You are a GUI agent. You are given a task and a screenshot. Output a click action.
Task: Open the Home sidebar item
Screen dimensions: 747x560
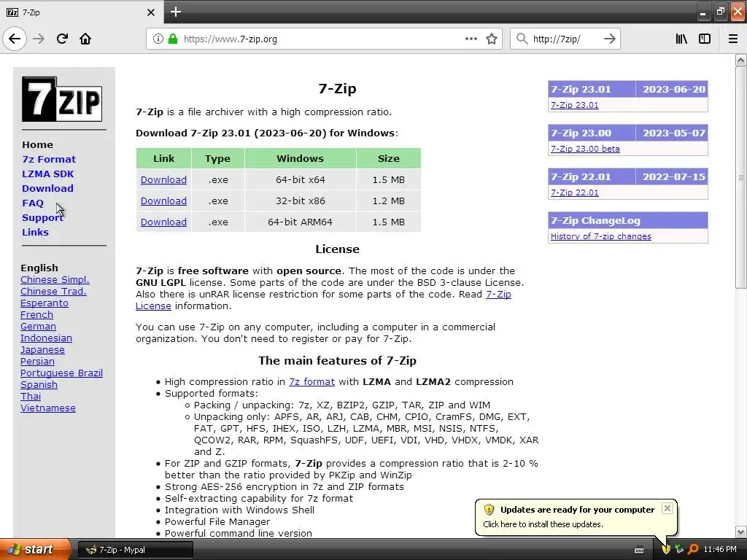pyautogui.click(x=38, y=145)
